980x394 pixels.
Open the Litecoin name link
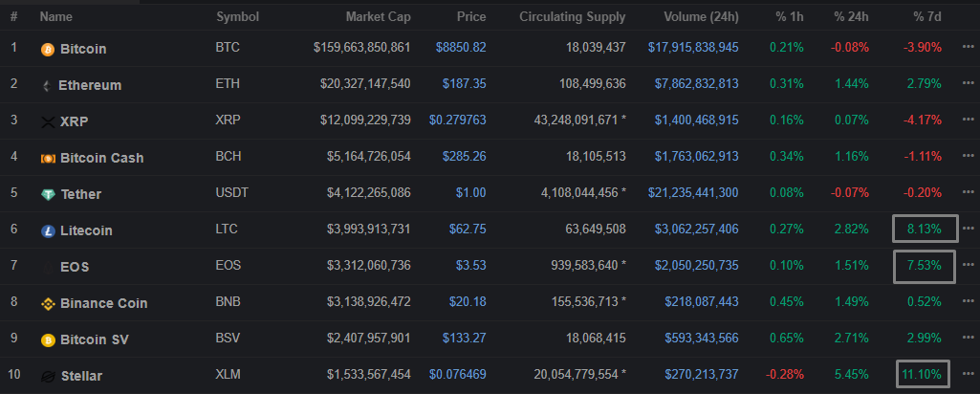[x=86, y=230]
